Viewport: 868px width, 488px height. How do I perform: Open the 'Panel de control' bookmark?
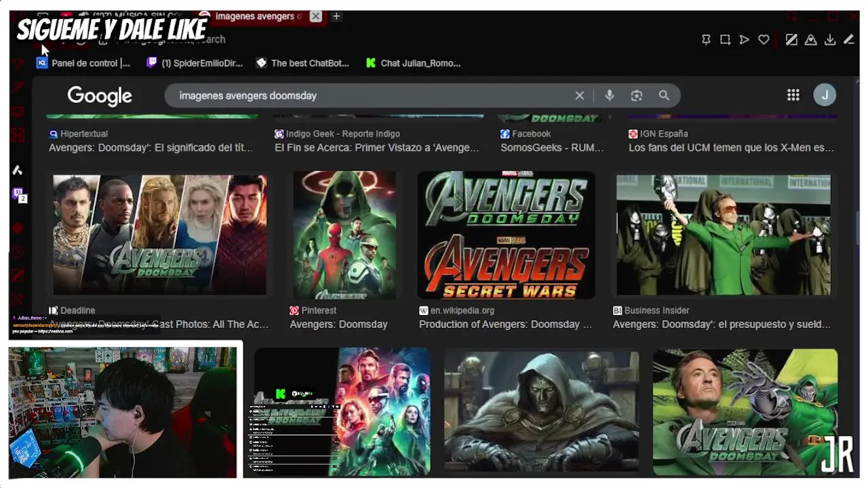(83, 63)
